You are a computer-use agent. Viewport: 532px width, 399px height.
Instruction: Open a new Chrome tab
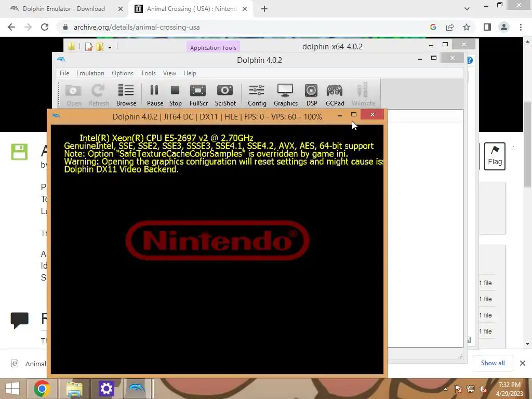click(x=264, y=9)
